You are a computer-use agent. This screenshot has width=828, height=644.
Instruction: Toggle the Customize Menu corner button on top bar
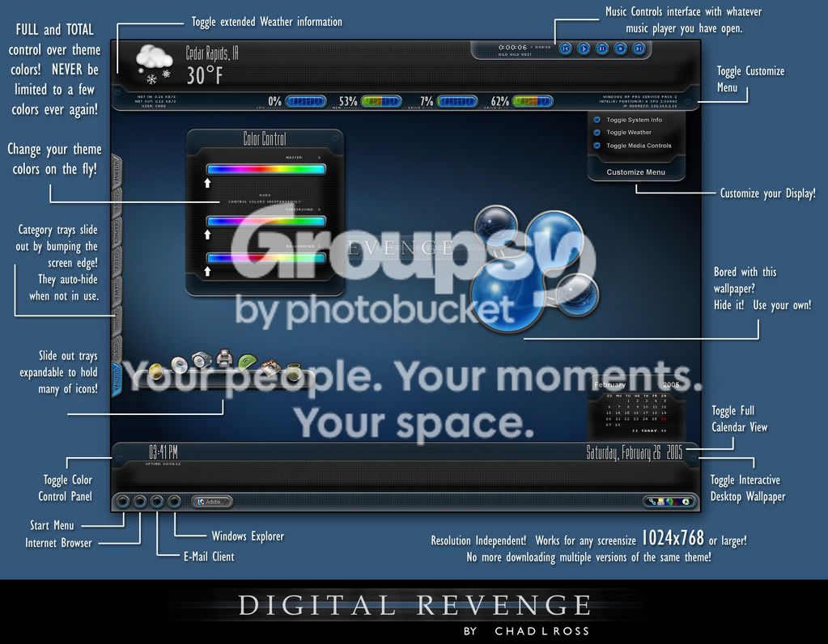pyautogui.click(x=688, y=101)
